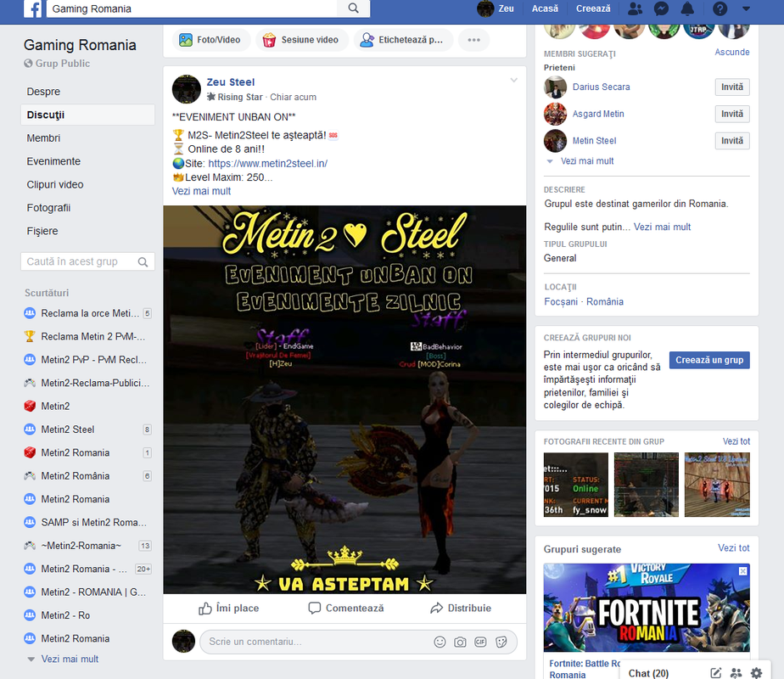Click inside the Gaming Romania search field

coord(192,8)
